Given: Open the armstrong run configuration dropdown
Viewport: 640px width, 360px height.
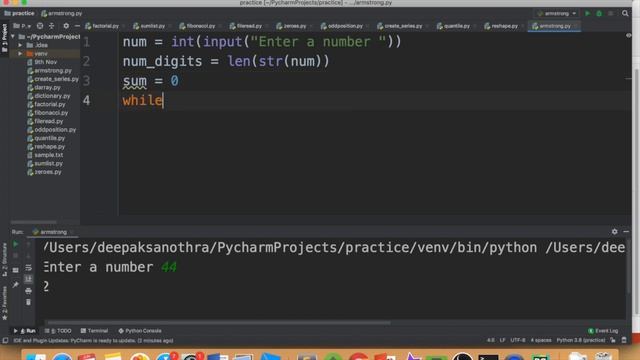Looking at the screenshot, I should click(x=557, y=13).
